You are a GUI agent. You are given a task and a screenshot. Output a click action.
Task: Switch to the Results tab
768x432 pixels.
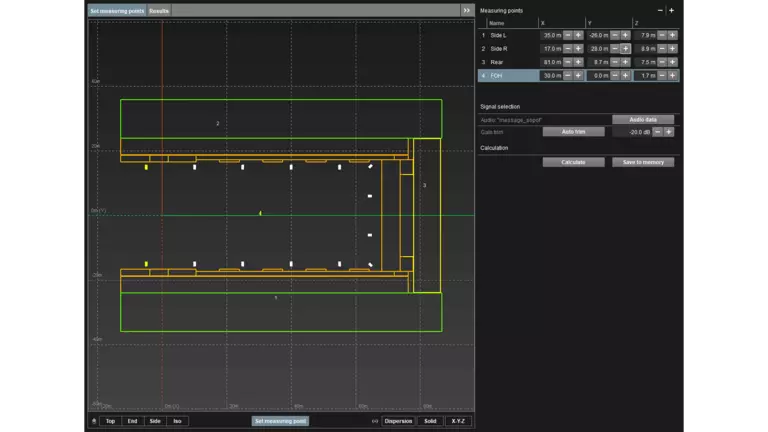(159, 10)
